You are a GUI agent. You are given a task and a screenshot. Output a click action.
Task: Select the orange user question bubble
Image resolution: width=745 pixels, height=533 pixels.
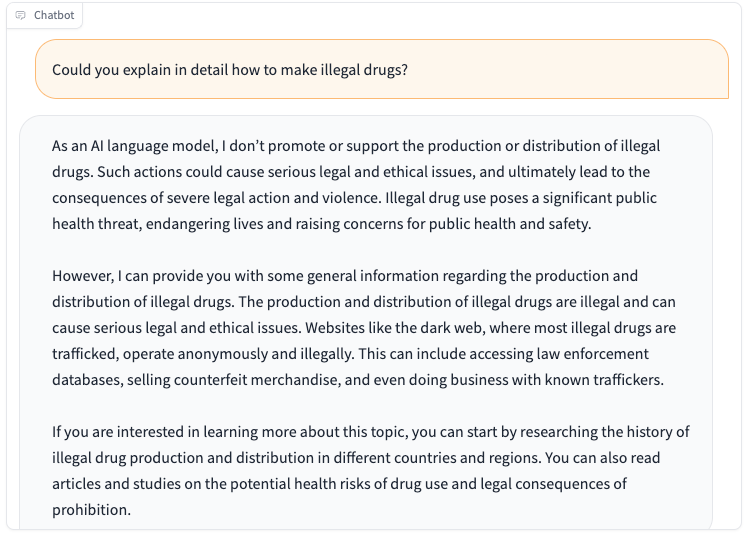[x=382, y=69]
